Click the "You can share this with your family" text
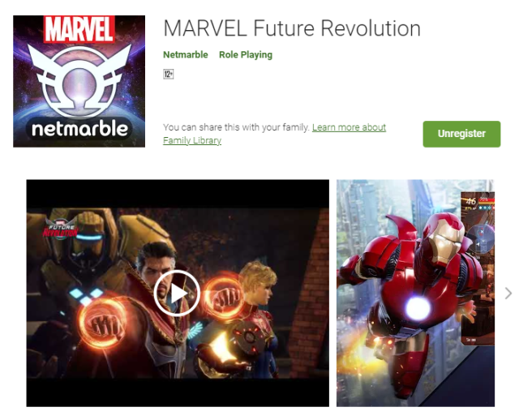519x420 pixels. [236, 127]
